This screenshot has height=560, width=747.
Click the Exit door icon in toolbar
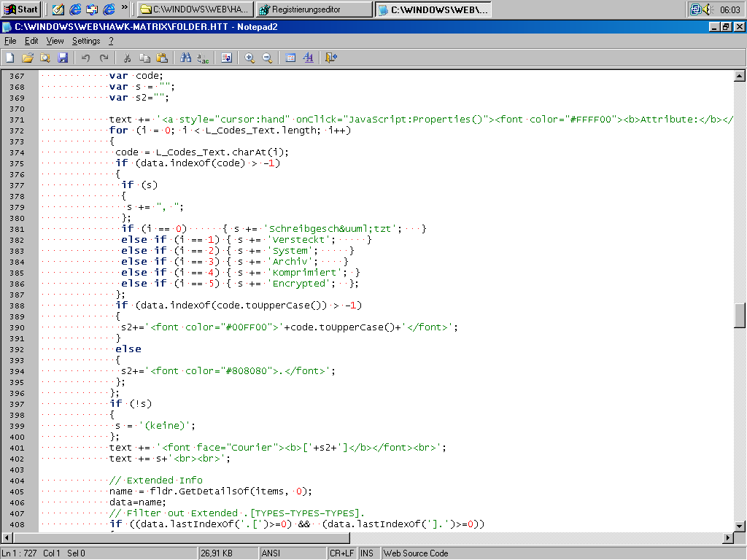331,58
